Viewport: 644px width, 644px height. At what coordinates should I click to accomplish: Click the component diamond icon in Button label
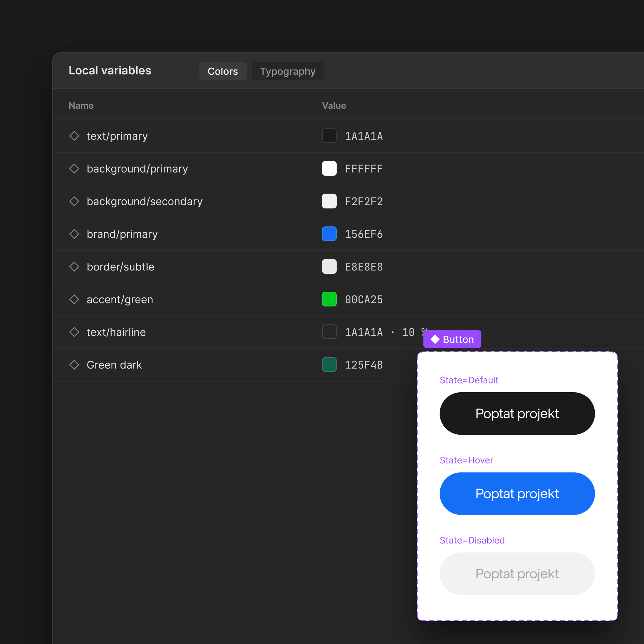[x=435, y=339]
